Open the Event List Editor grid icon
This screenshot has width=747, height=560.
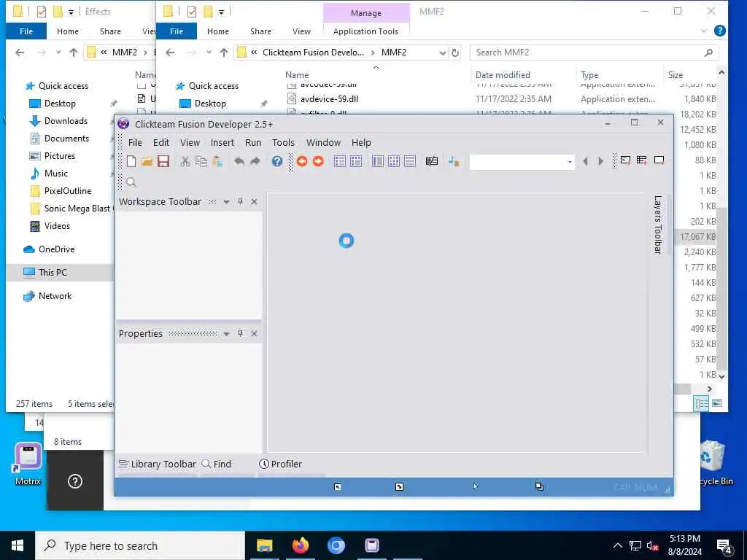click(x=394, y=161)
